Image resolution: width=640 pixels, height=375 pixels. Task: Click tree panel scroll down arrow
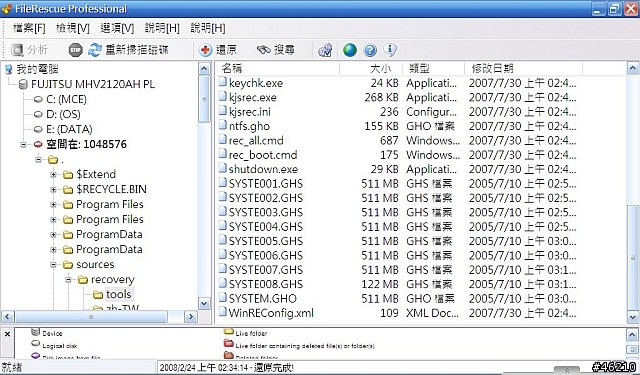coord(204,303)
